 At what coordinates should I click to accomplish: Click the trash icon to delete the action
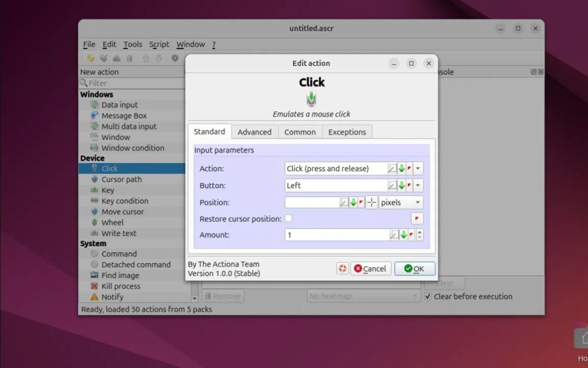[130, 58]
